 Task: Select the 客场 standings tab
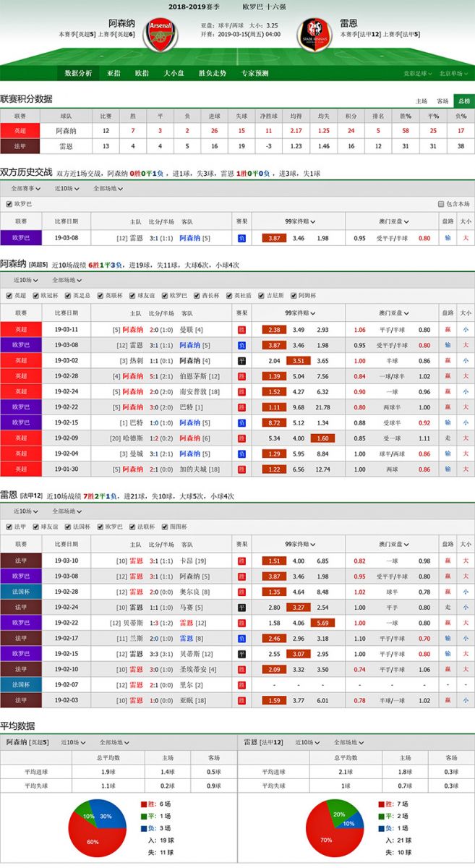pos(442,101)
